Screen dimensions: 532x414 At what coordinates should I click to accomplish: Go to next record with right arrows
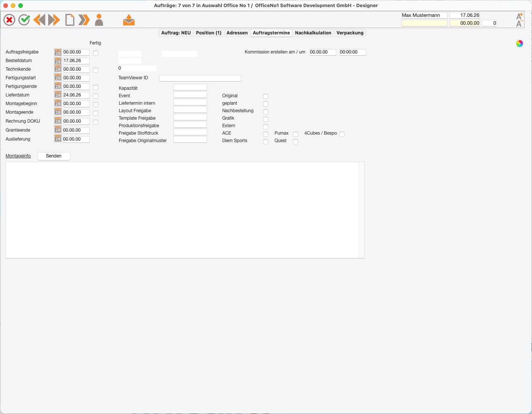coord(54,20)
